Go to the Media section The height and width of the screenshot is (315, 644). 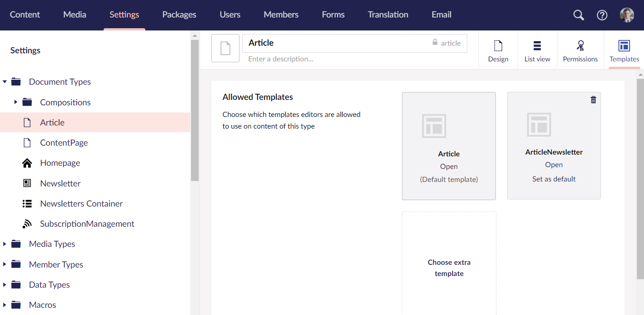[74, 15]
